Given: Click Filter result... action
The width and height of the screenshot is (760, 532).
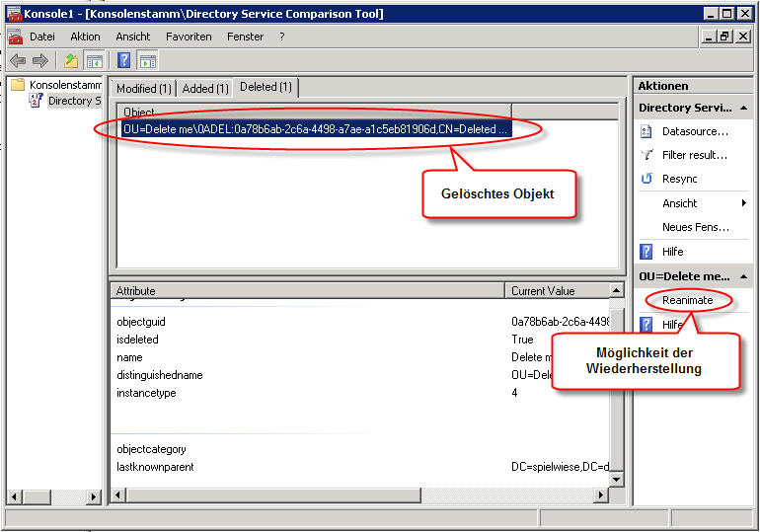Looking at the screenshot, I should 695,155.
